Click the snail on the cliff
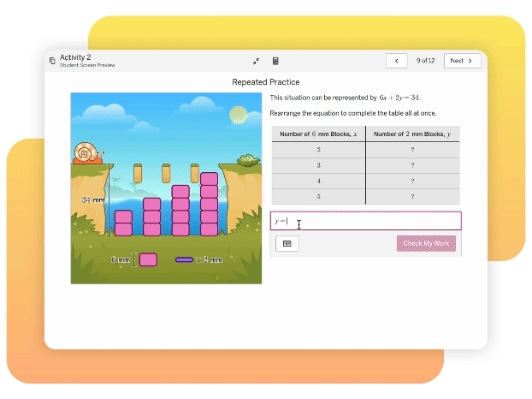Screen dimensions: 532x399 86,152
